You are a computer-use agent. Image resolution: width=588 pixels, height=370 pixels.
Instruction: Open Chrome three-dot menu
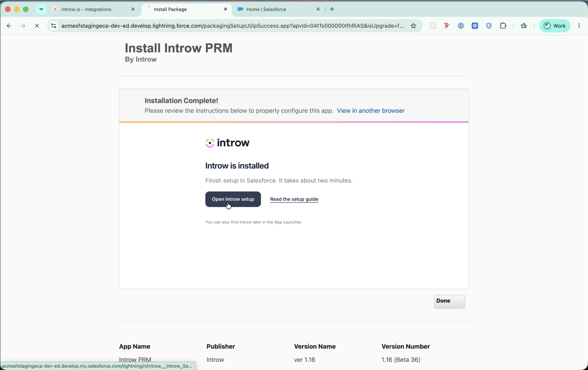tap(579, 26)
